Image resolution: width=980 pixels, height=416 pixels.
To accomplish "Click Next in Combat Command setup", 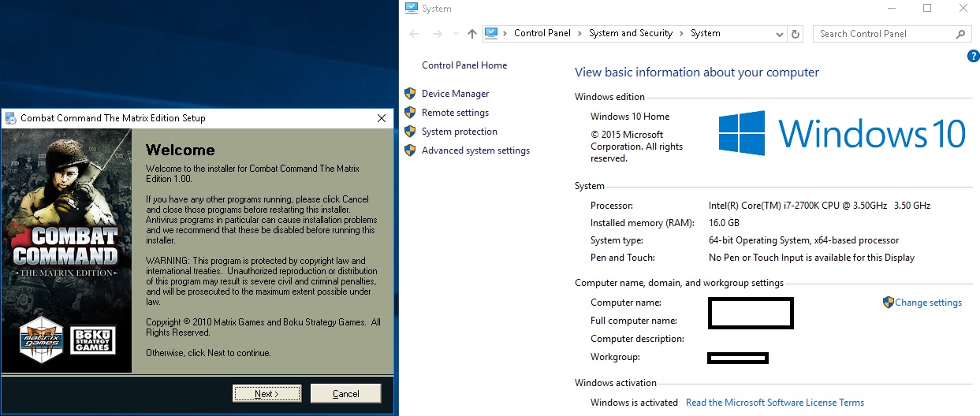I will click(x=266, y=393).
